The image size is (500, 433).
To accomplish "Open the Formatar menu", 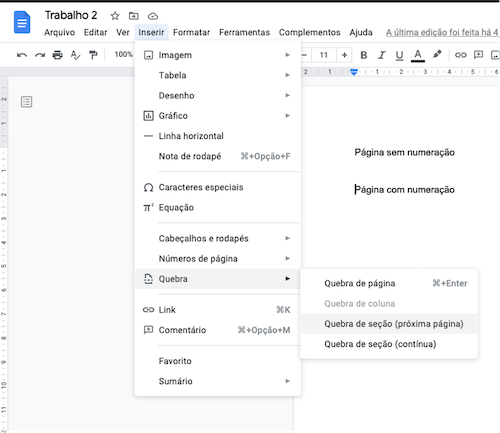I will pos(191,32).
